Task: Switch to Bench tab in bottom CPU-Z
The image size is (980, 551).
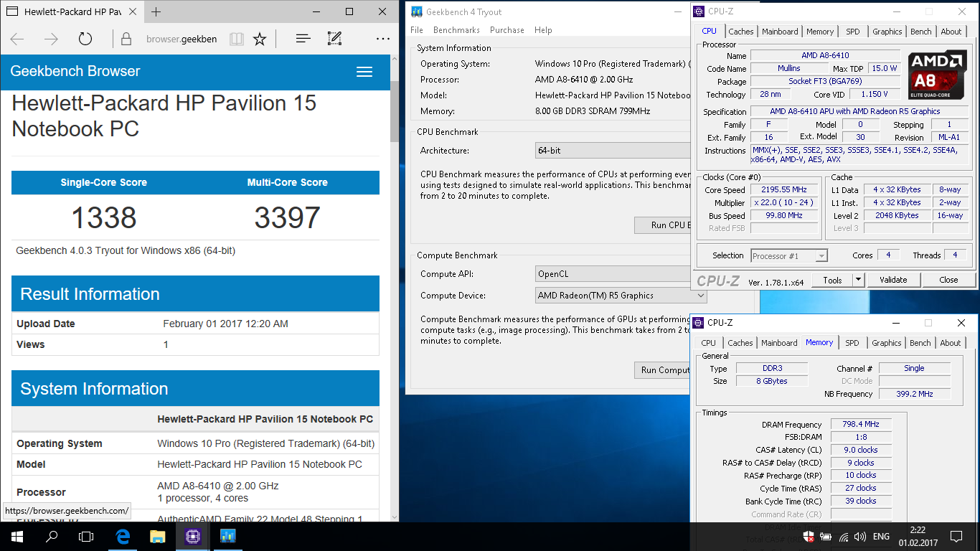Action: click(x=920, y=343)
